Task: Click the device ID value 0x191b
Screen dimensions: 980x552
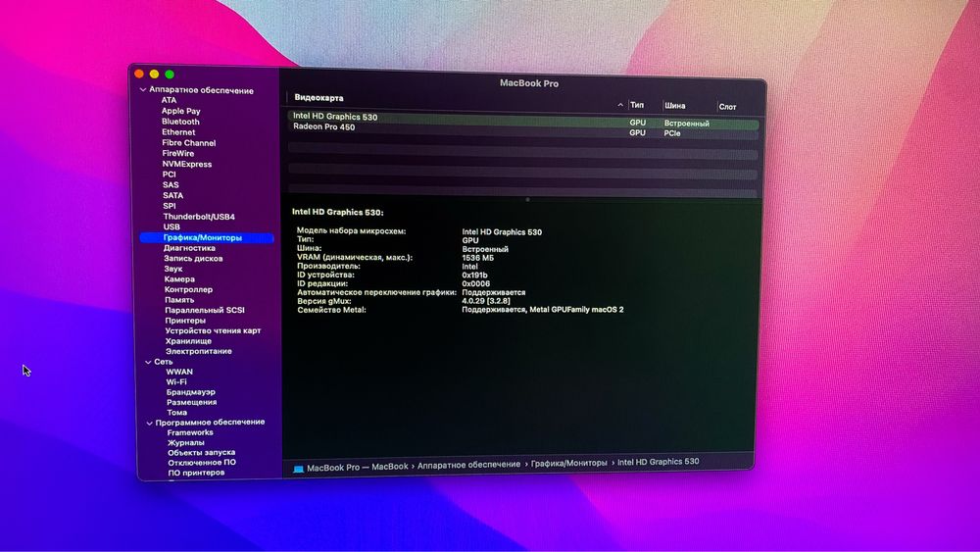Action: 474,276
